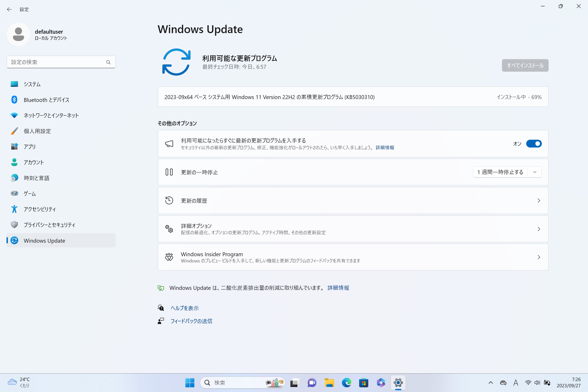Open the pause duration dropdown arrow
Screen dimensions: 588x392
click(535, 172)
